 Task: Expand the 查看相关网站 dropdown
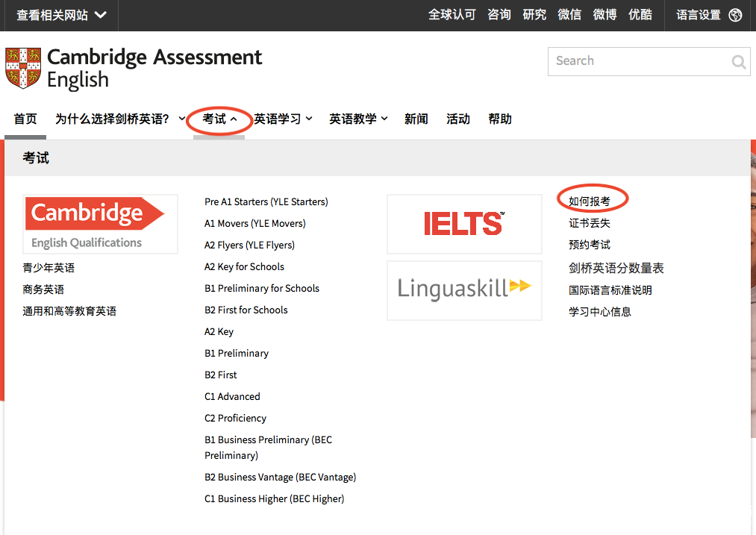(61, 15)
